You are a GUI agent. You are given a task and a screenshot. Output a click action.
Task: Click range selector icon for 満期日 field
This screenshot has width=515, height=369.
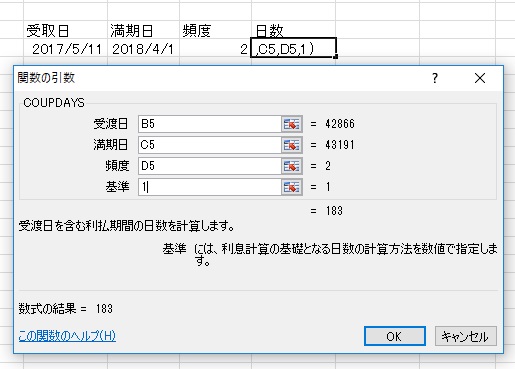coord(292,145)
